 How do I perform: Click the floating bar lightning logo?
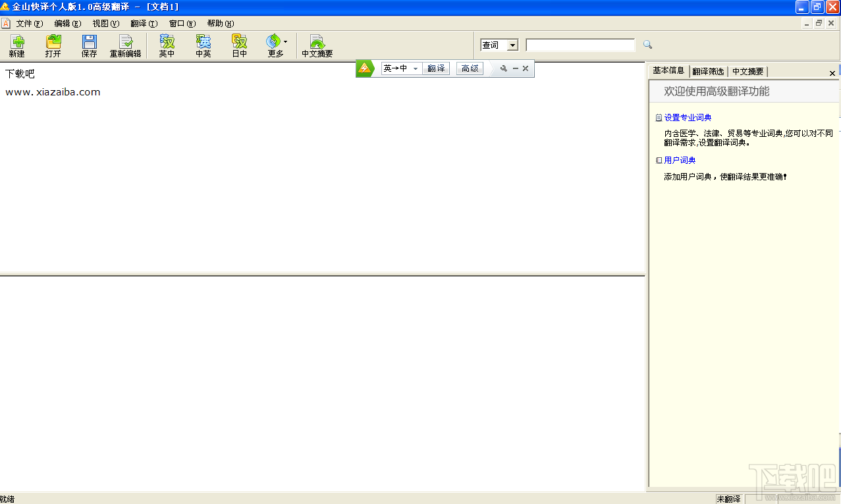tap(364, 68)
